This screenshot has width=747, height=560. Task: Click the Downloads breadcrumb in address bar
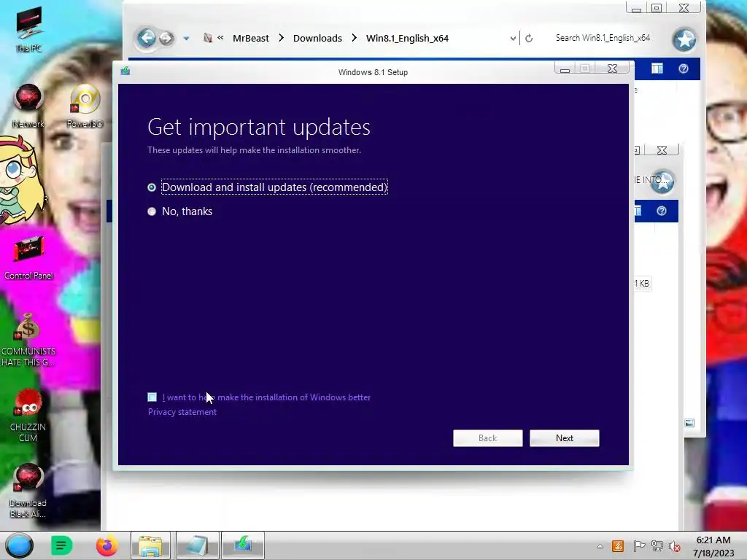tap(317, 38)
